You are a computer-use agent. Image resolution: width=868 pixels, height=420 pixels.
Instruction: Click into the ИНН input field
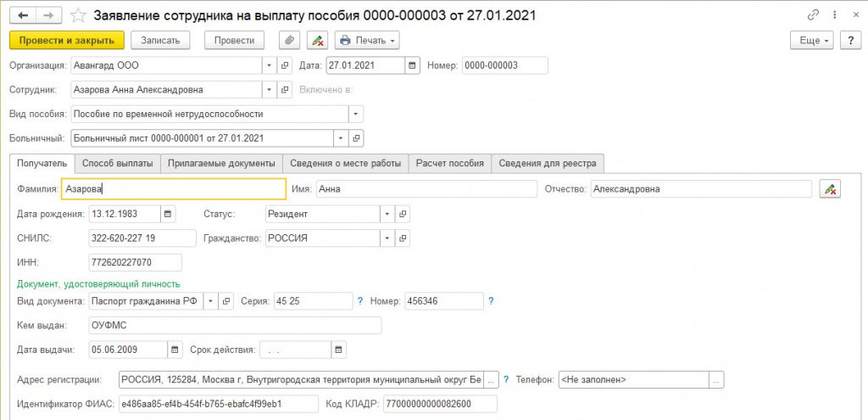tap(135, 263)
